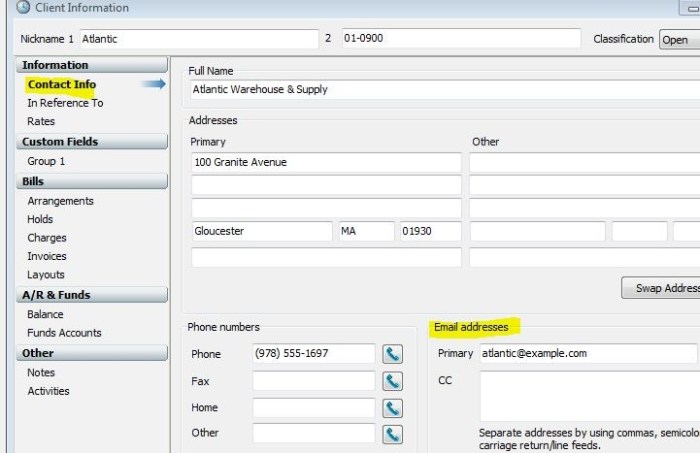Click the empty Fax number field
This screenshot has width=700, height=453.
pos(314,381)
